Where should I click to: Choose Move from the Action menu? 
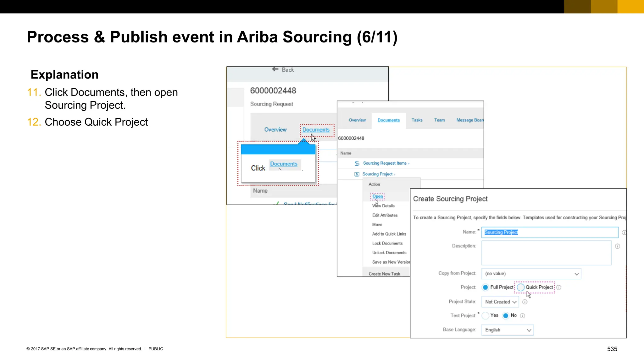377,225
